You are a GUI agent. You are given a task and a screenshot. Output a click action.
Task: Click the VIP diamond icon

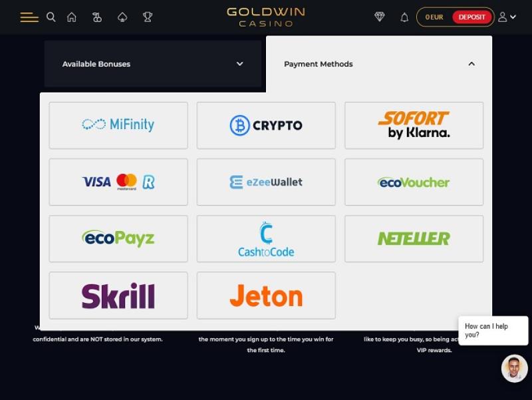[380, 17]
